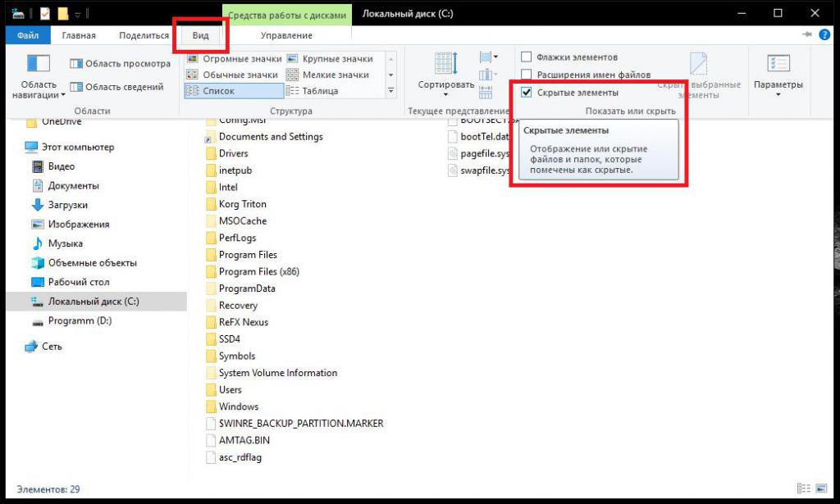This screenshot has height=504, width=840.
Task: Click the layout gallery down arrow
Action: pyautogui.click(x=391, y=75)
